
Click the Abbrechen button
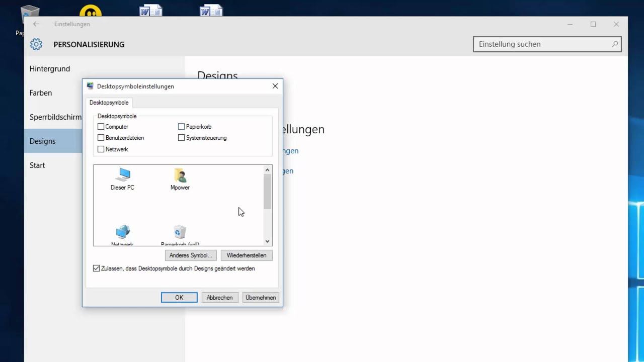[220, 298]
